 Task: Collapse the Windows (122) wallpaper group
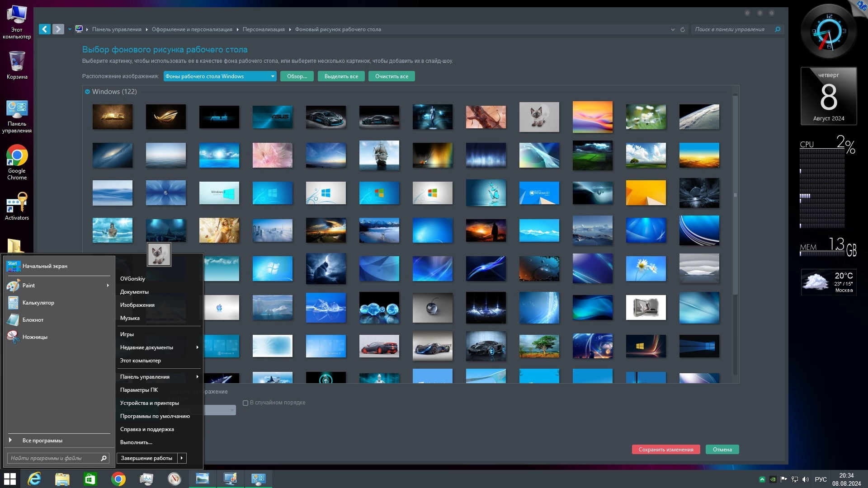tap(87, 92)
